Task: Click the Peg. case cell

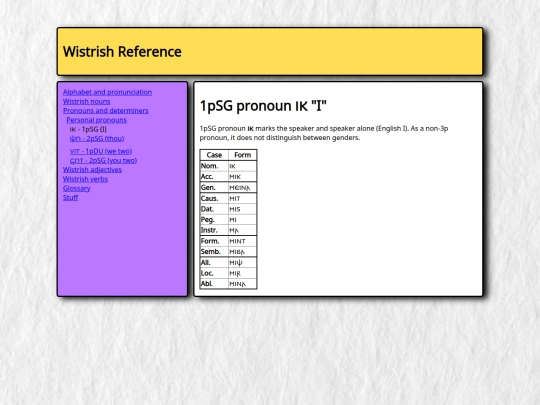Action: (x=214, y=220)
